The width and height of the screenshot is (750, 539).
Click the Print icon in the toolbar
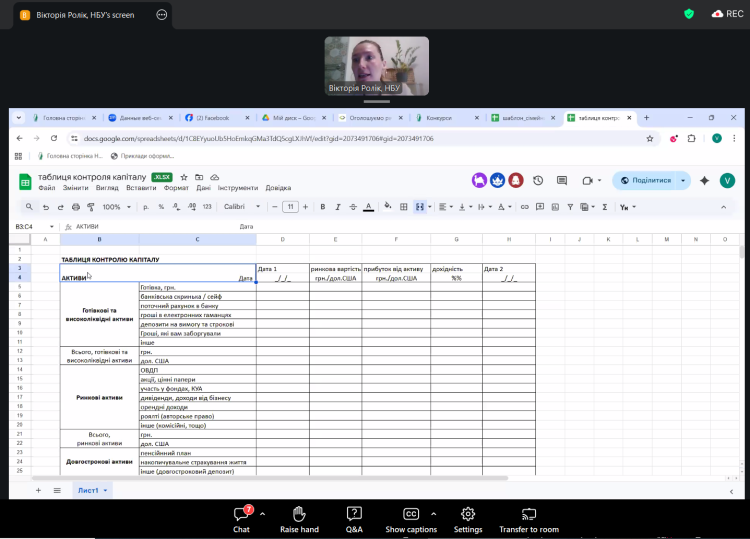coord(75,207)
